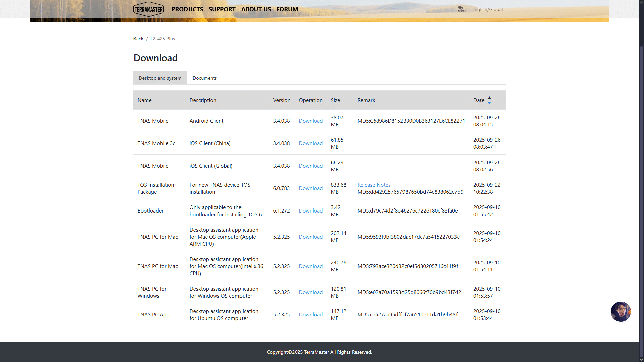This screenshot has height=362, width=644.
Task: Open the ABOUT US menu
Action: [256, 9]
